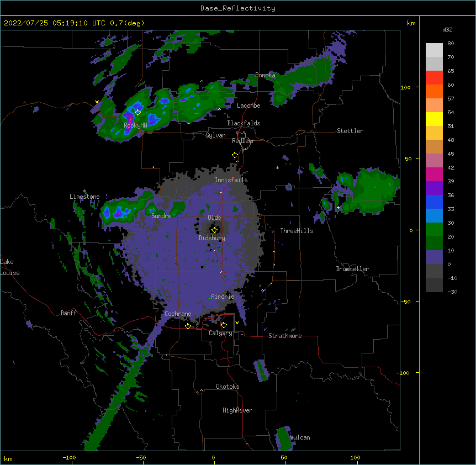Viewport: 476px width, 465px height.
Task: Click the Airdrie city label
Action: coord(223,297)
